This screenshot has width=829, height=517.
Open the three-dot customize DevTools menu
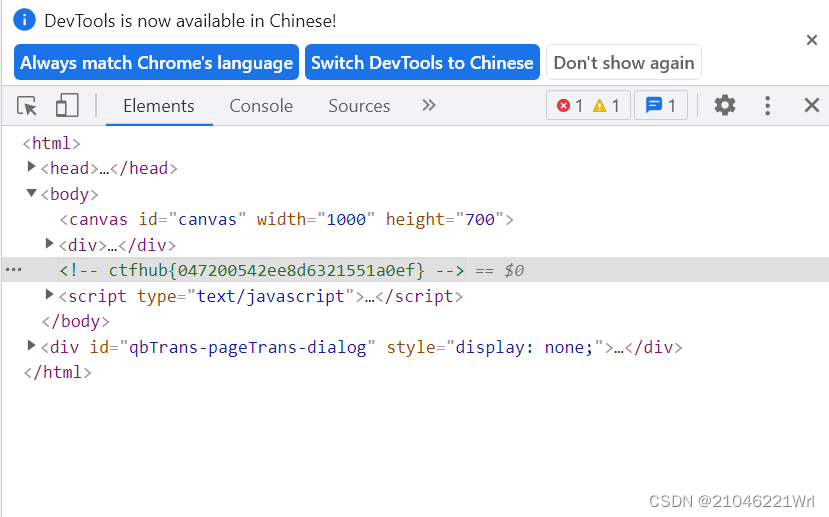[768, 106]
